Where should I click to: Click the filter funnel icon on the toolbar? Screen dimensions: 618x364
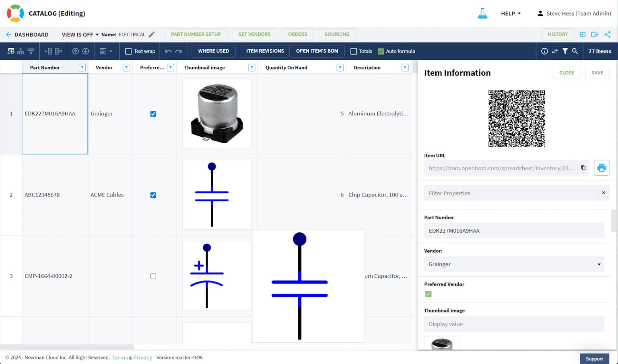point(565,51)
